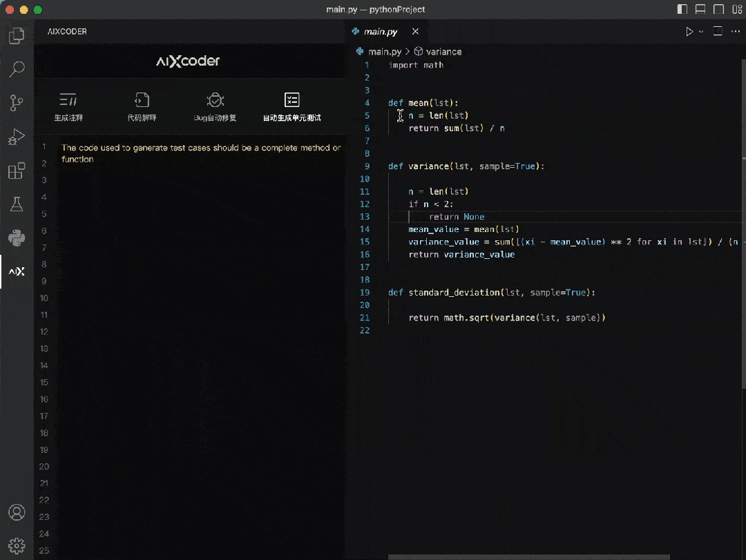The width and height of the screenshot is (746, 560).
Task: Click the generate comments (生成注释) tool
Action: coord(68,107)
